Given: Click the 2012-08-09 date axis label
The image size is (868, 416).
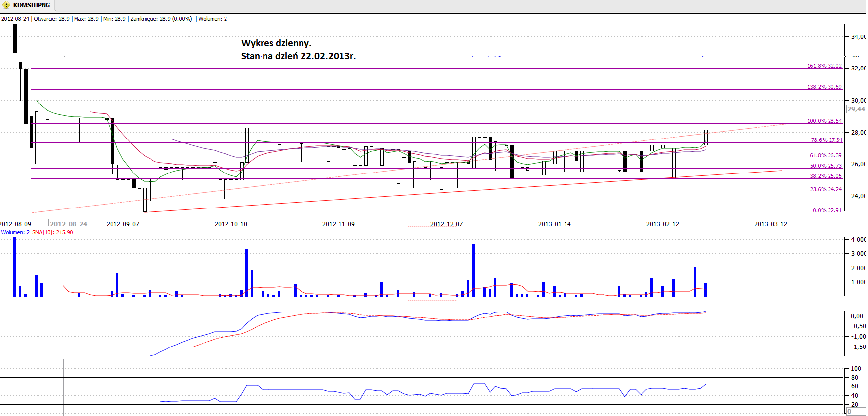Looking at the screenshot, I should pyautogui.click(x=15, y=224).
